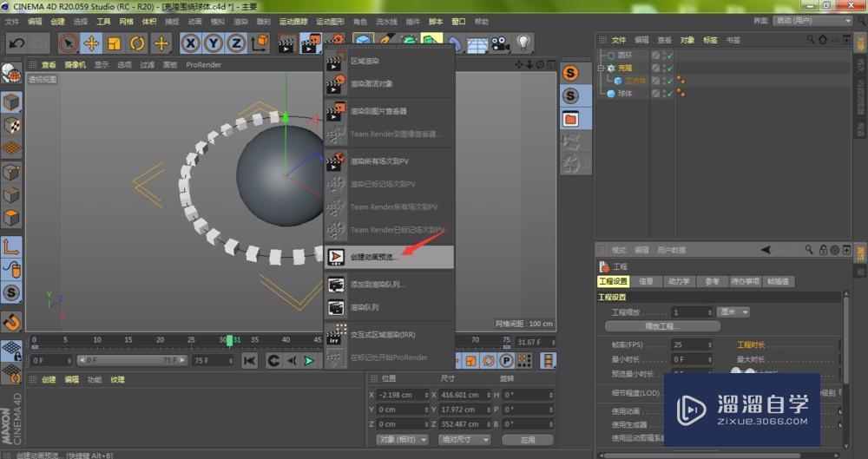The width and height of the screenshot is (868, 459).
Task: Choose 渲染所有场次到PV menu entry
Action: click(389, 161)
